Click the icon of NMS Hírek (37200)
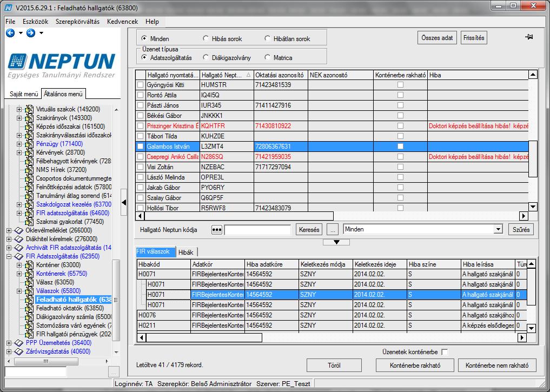Viewport: 550px width, 392px height. point(29,170)
